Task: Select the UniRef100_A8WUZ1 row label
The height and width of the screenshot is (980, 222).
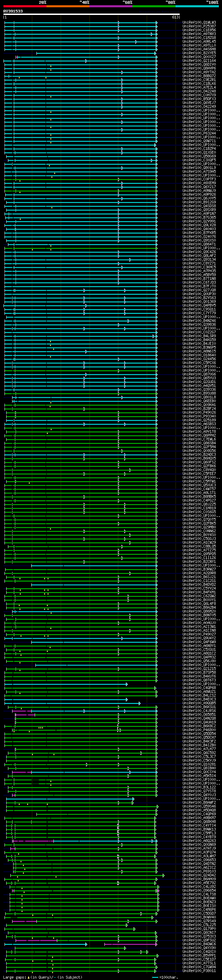Action: coord(199,691)
